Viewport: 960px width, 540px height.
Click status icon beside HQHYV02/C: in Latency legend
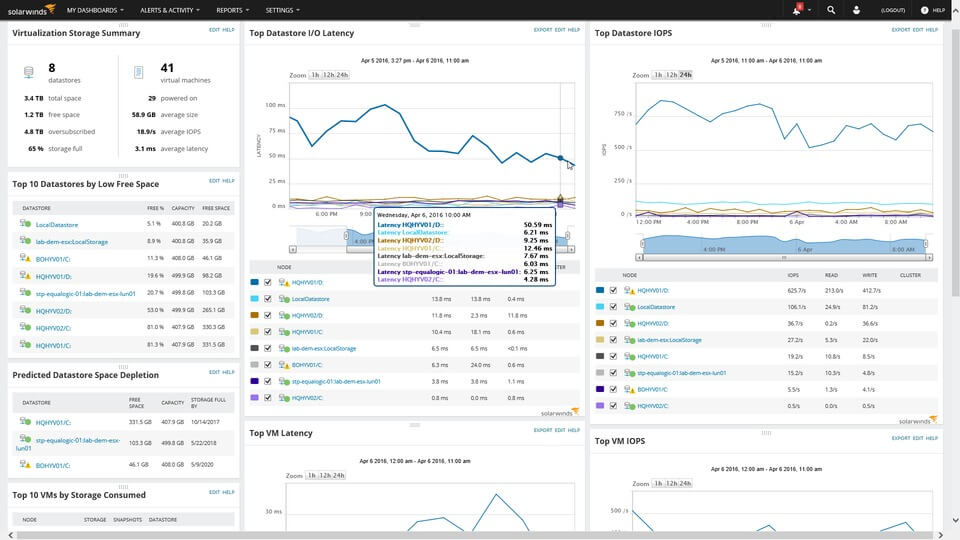[284, 398]
